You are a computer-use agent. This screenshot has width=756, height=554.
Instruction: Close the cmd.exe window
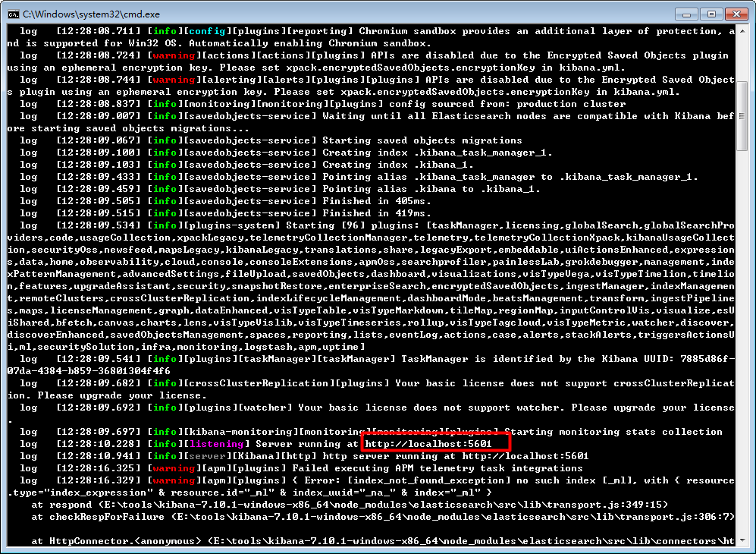pos(736,14)
